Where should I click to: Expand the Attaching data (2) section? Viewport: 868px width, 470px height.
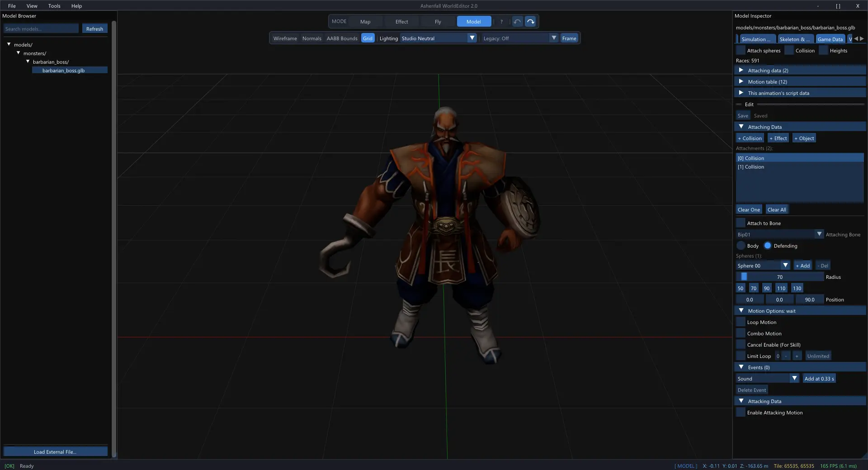(800, 70)
